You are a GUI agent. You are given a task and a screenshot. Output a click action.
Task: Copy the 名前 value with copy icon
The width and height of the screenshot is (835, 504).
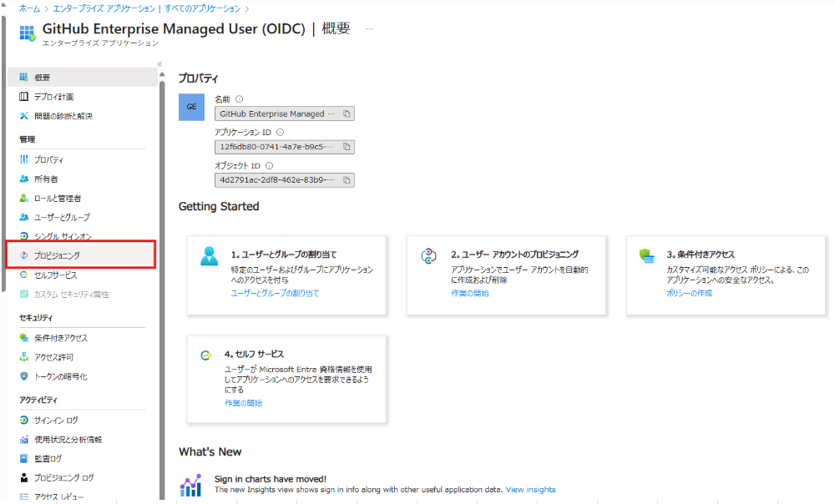click(347, 113)
